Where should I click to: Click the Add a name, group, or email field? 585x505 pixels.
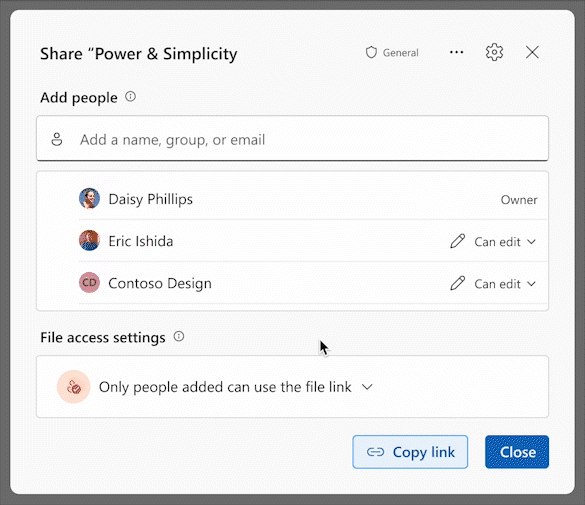tap(292, 138)
